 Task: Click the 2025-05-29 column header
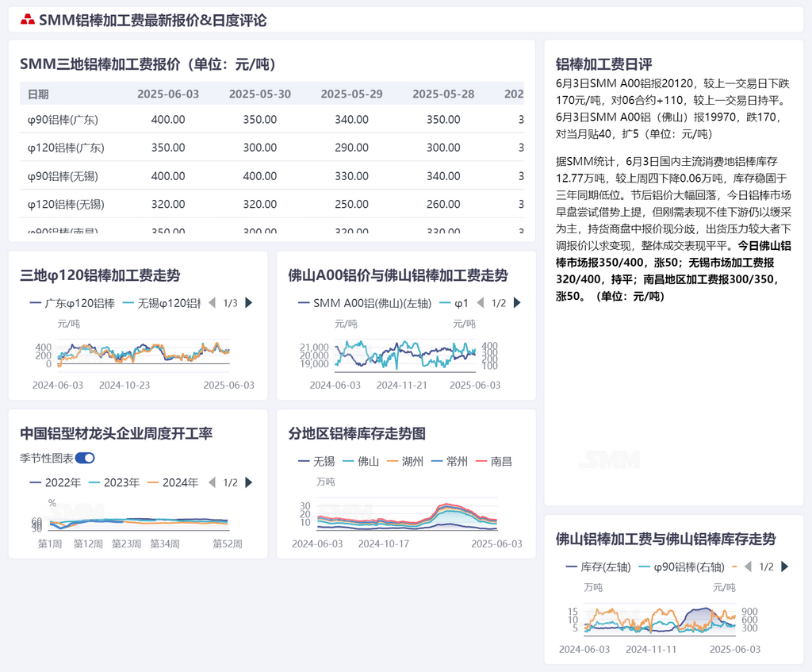click(x=351, y=94)
